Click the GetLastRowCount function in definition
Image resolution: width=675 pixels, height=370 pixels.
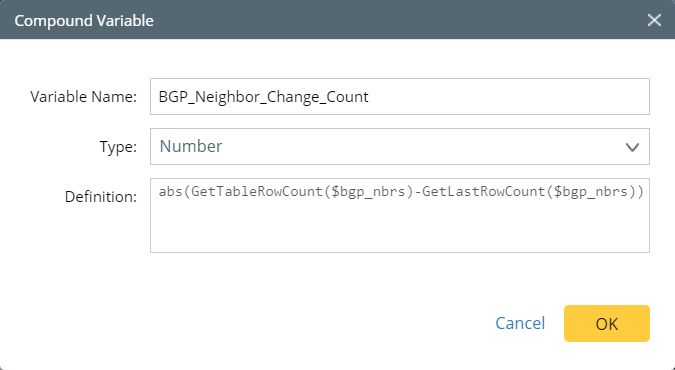pyautogui.click(x=484, y=191)
